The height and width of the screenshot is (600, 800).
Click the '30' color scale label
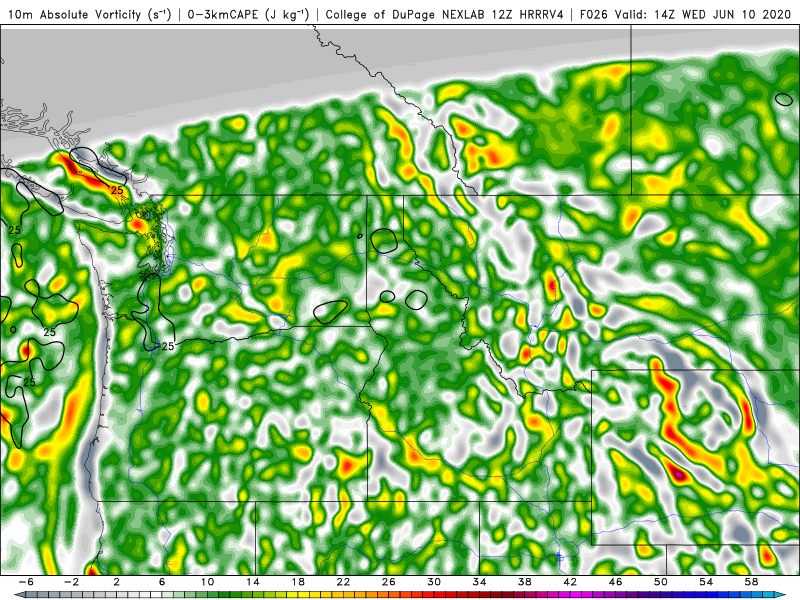point(434,582)
